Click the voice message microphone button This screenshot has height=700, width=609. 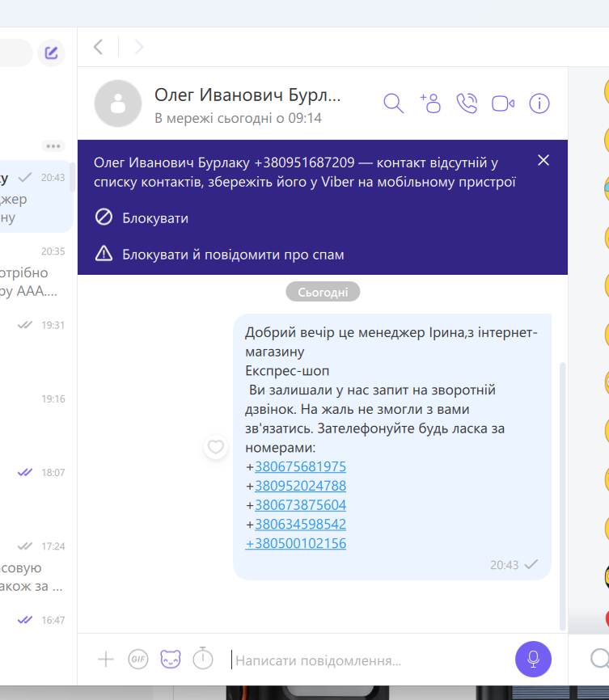[533, 659]
